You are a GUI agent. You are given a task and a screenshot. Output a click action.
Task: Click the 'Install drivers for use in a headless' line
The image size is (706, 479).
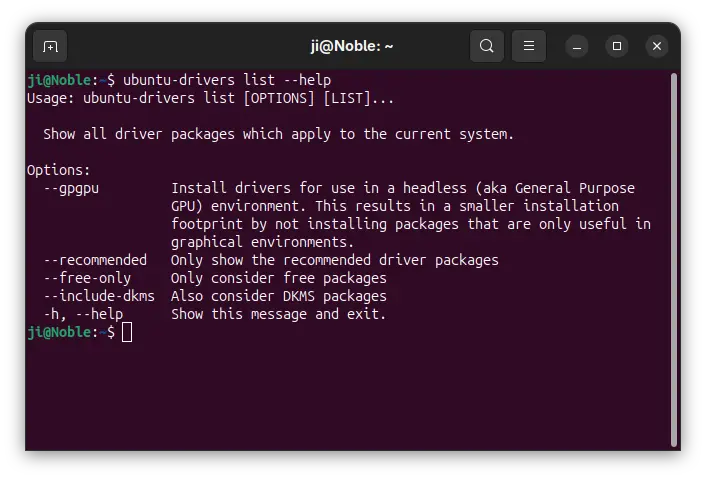(403, 188)
